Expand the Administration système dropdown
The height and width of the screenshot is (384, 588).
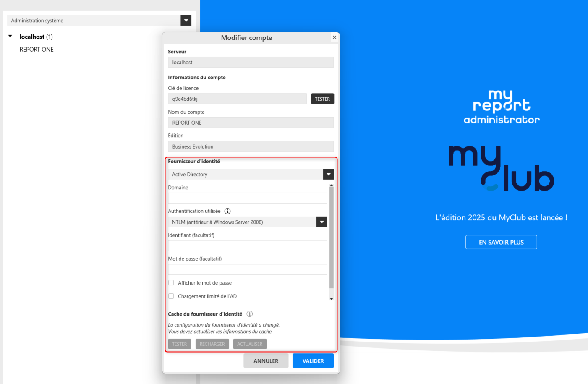(x=186, y=20)
